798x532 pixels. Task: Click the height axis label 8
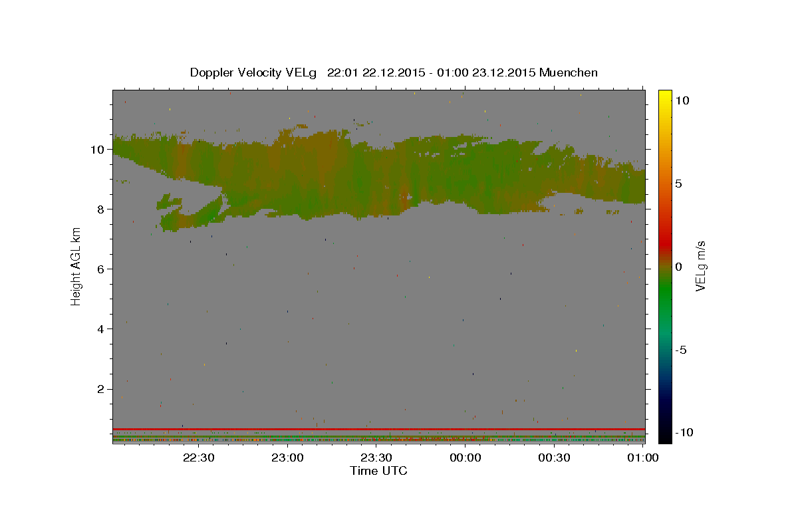point(101,209)
